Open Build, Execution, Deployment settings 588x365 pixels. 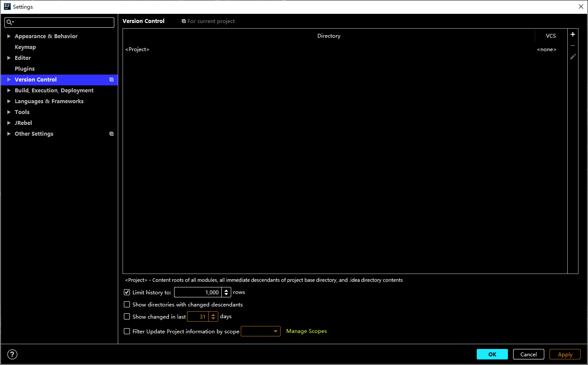pos(54,91)
